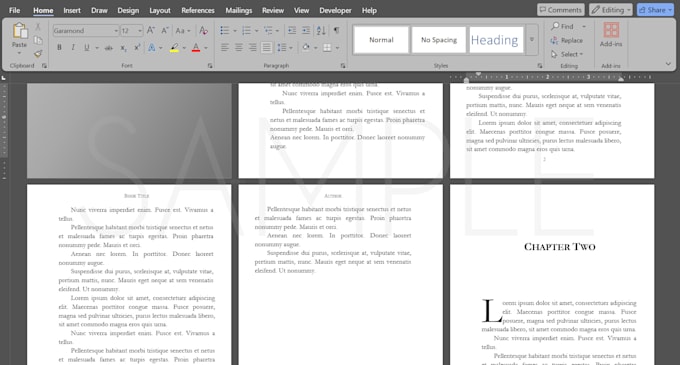Increase font size with the larger A

pos(150,30)
